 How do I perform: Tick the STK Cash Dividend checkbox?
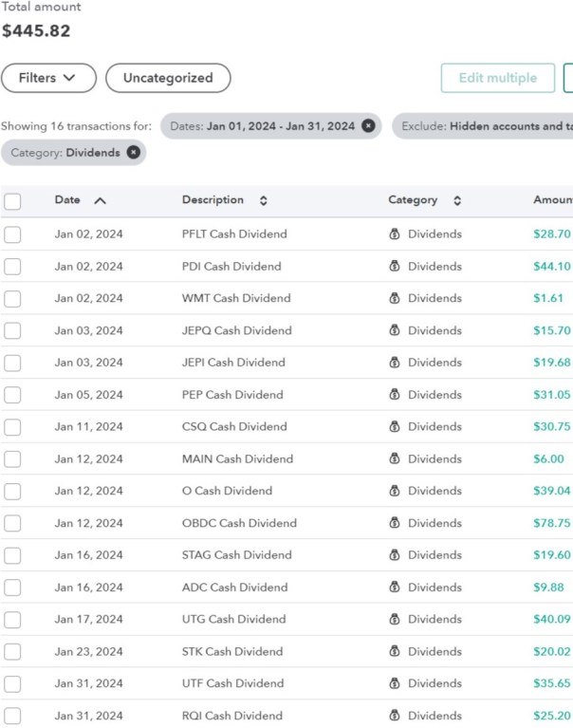(12, 652)
